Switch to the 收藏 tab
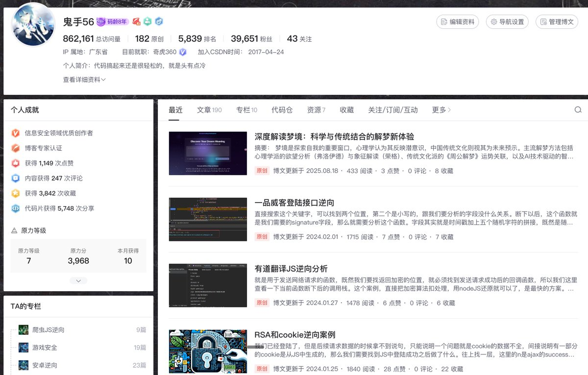Viewport: 588px width, 375px height. click(x=347, y=110)
